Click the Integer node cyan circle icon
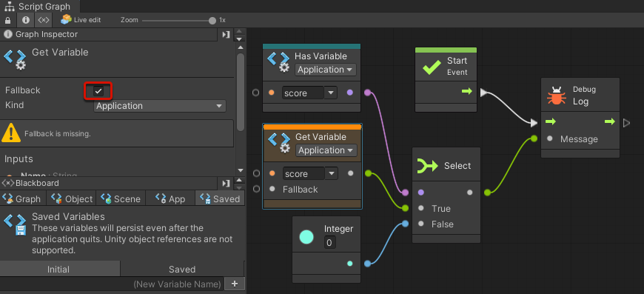 (306, 237)
